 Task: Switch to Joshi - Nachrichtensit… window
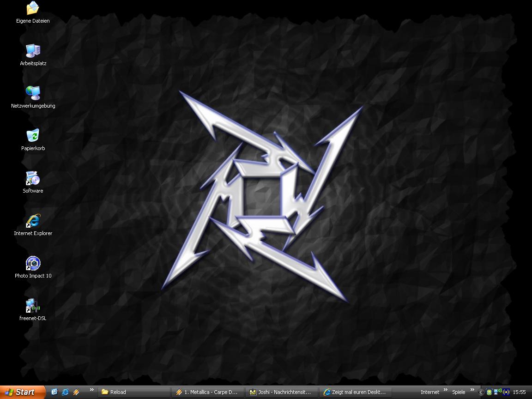click(281, 392)
